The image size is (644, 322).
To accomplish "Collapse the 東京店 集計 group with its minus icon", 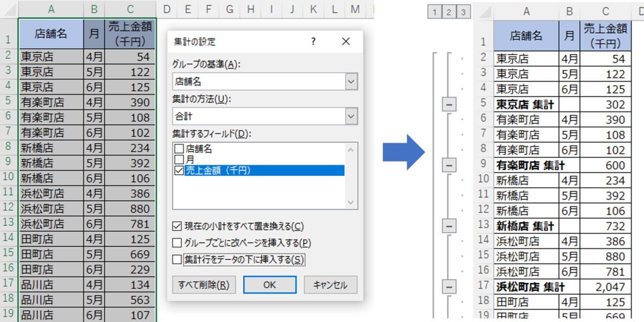I will click(x=449, y=104).
